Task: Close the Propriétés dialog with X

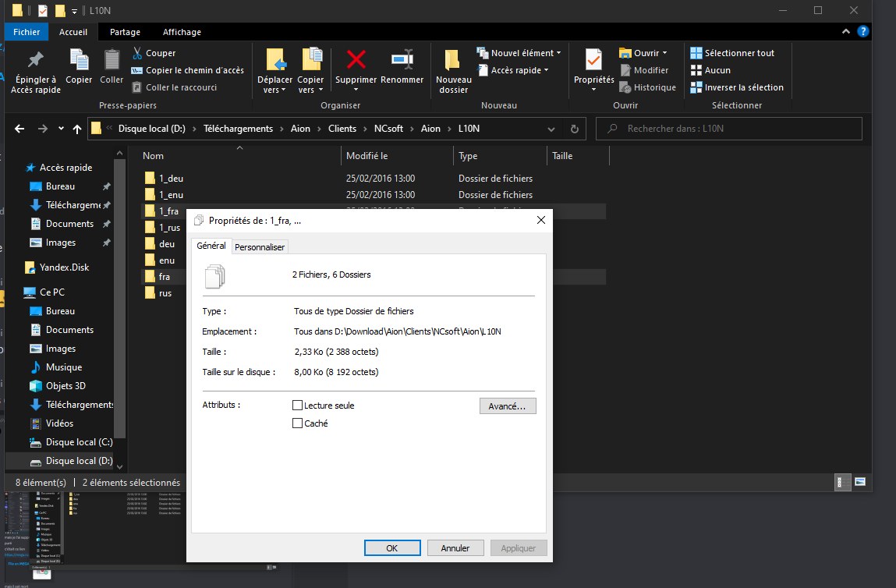Action: coord(540,220)
